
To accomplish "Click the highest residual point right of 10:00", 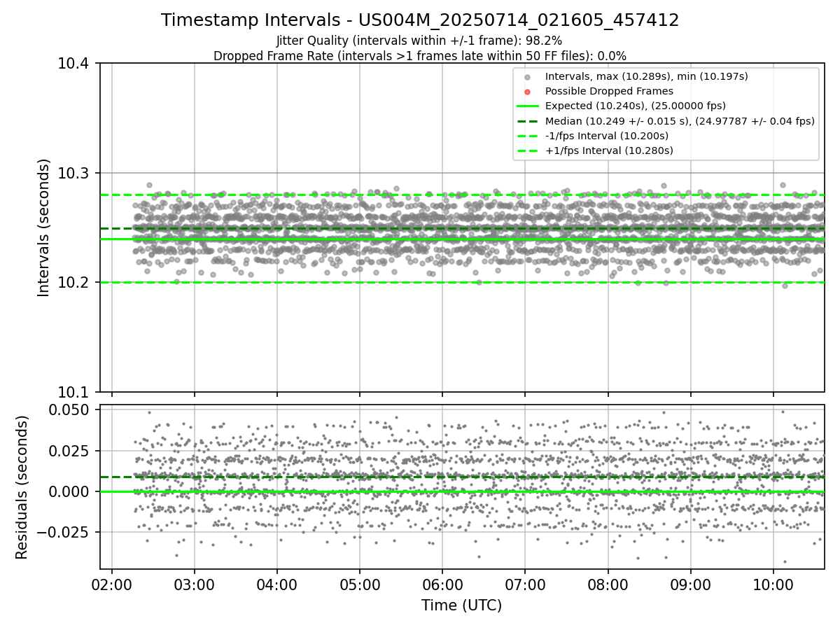I will (783, 412).
